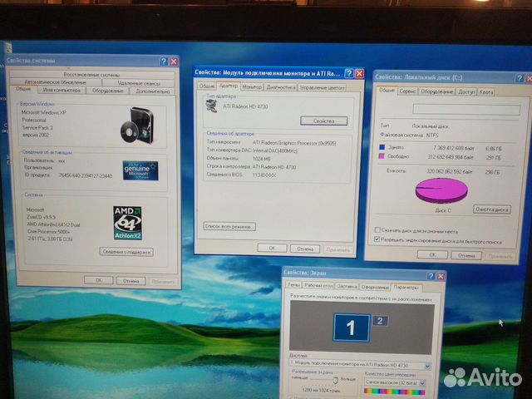Viewport: 532px width, 399px height.
Task: Click Отмена in the ATI Radeon adapter properties
Action: point(305,249)
